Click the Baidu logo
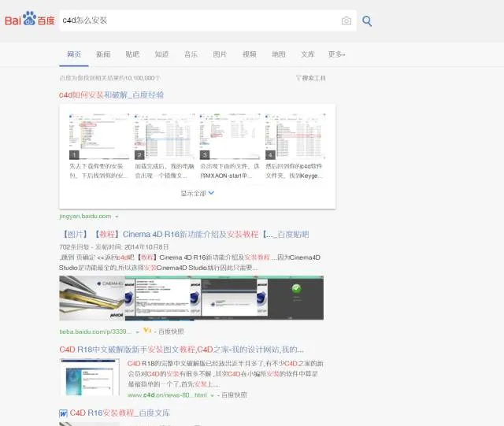 [30, 19]
